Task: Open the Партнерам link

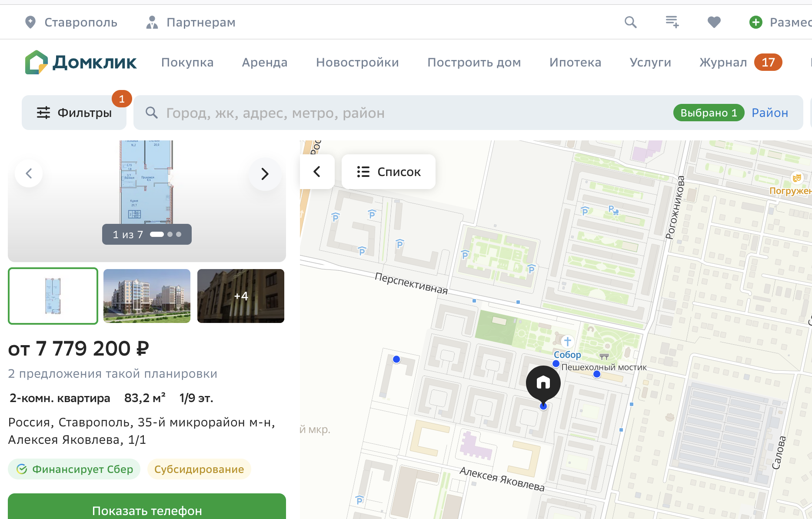Action: tap(191, 22)
